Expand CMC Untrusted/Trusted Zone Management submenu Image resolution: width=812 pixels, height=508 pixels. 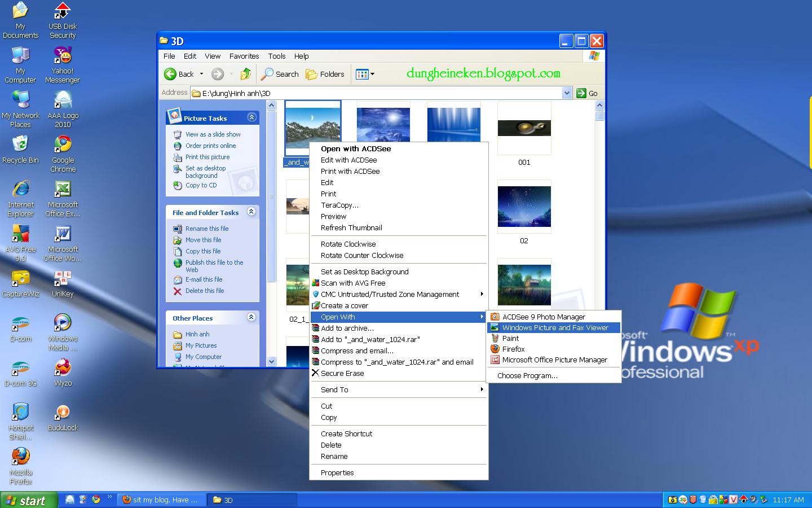(399, 294)
